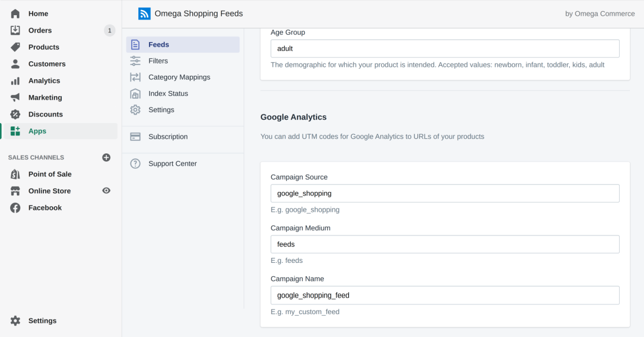Click the 'E.g. my_custom_feed' hint text
The image size is (644, 337).
305,312
